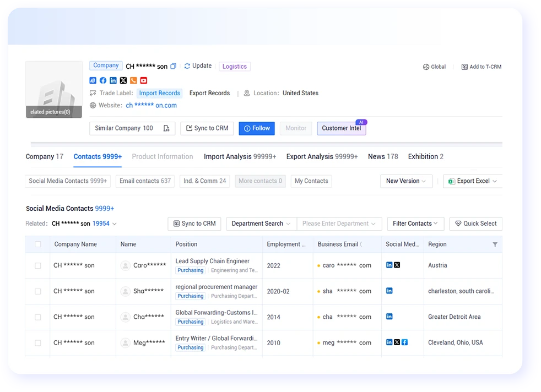Open the company's Facebook icon

(x=103, y=80)
